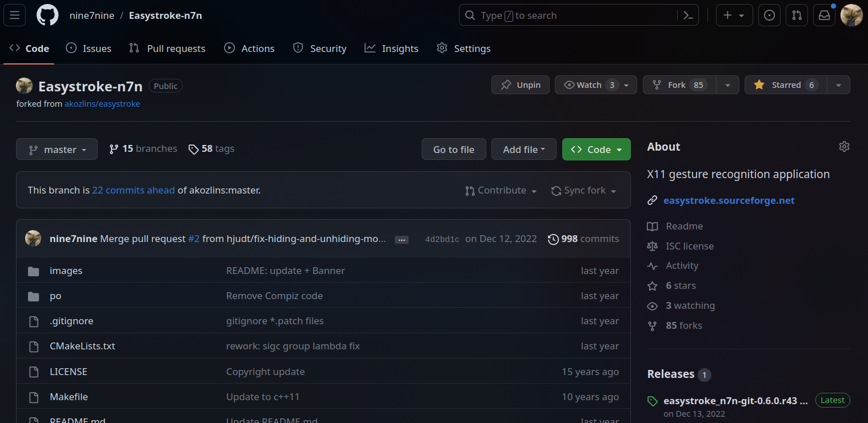Open the images folder
Image resolution: width=868 pixels, height=423 pixels.
[66, 271]
